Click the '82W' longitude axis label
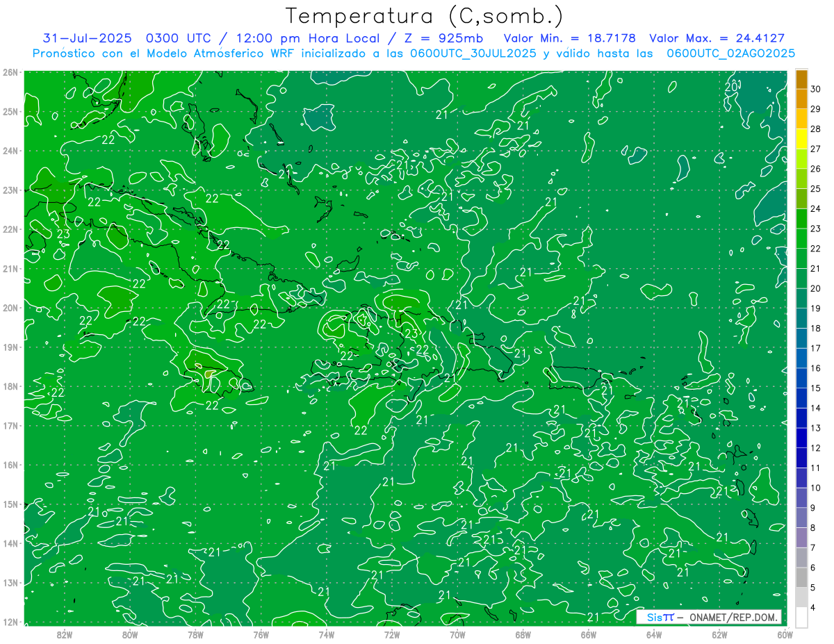The width and height of the screenshot is (834, 644). [x=65, y=634]
